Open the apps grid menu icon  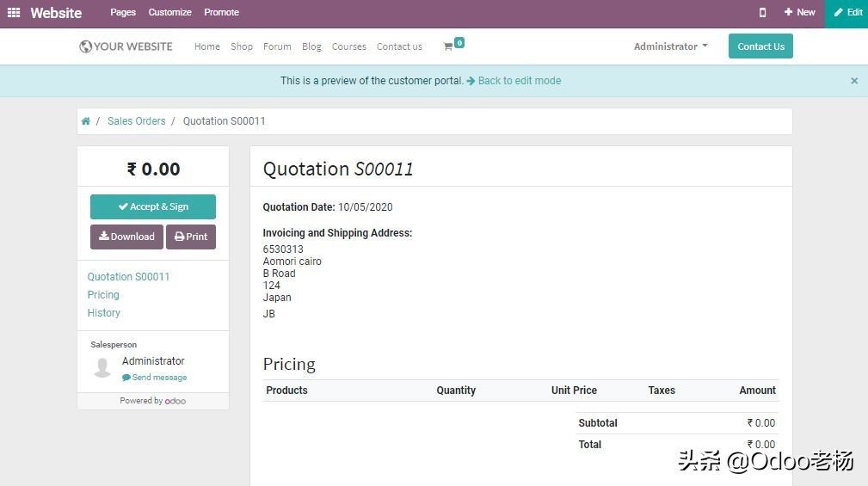click(x=14, y=13)
